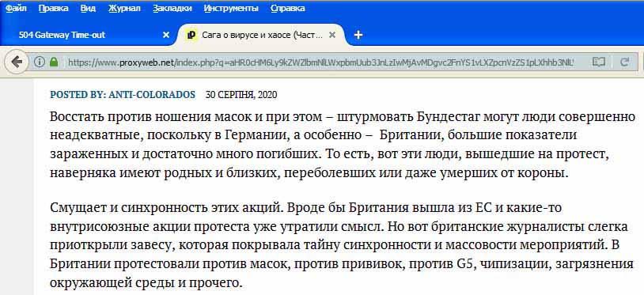Close the 504 Gateway Time-out tab
Screen dimensions: 644x295
(x=166, y=36)
